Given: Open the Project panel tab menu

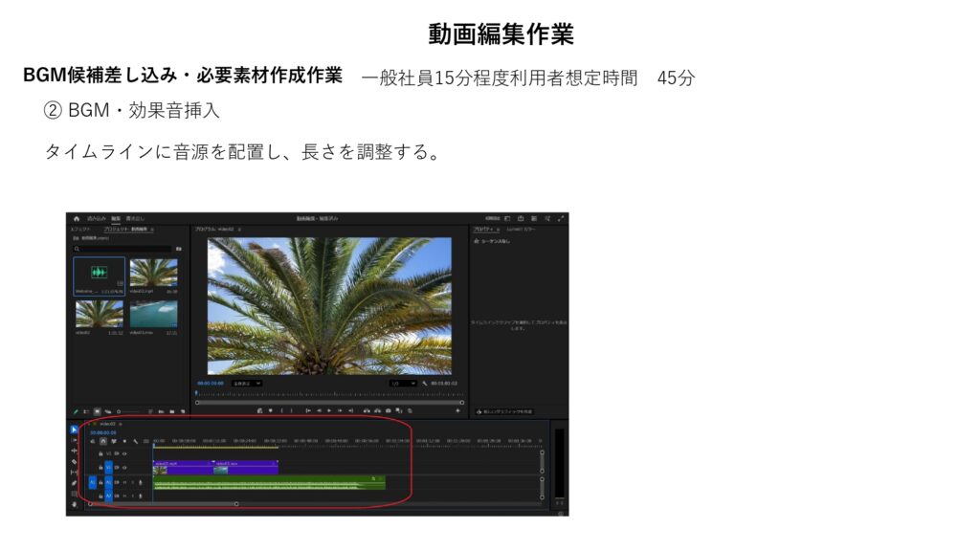Looking at the screenshot, I should [x=152, y=230].
